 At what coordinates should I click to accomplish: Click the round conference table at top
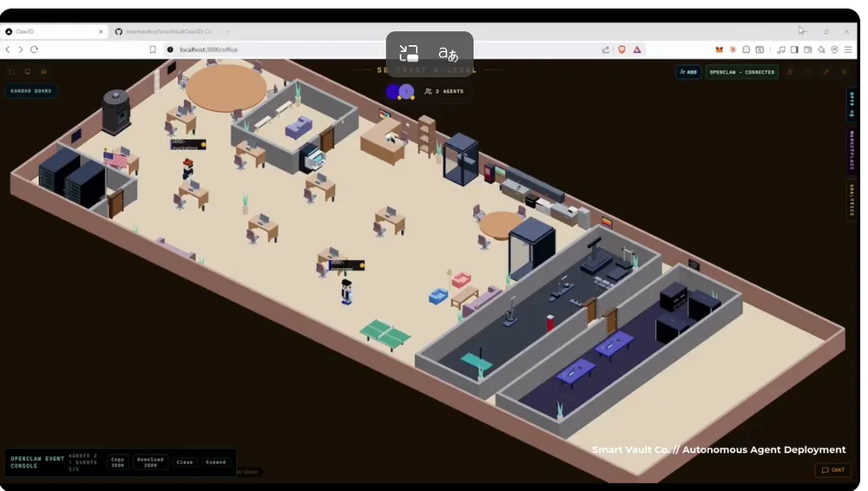[226, 88]
